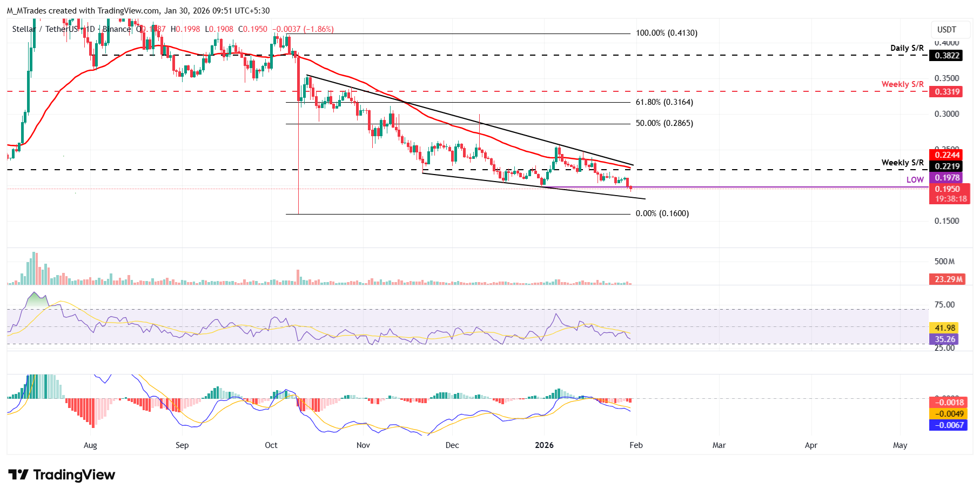Select Binance in the symbol legend
Viewport: 980px width, 495px height.
[x=116, y=29]
